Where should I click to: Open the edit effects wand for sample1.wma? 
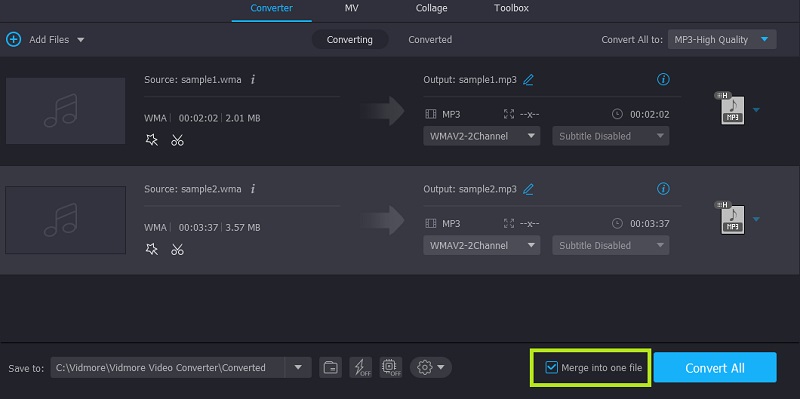coord(152,140)
